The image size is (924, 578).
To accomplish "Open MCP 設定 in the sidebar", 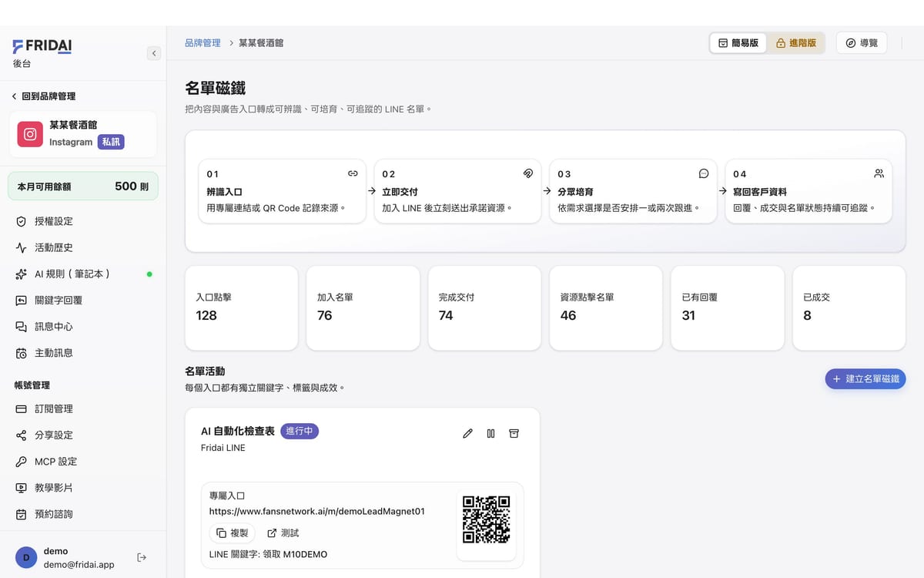I will pos(83,461).
